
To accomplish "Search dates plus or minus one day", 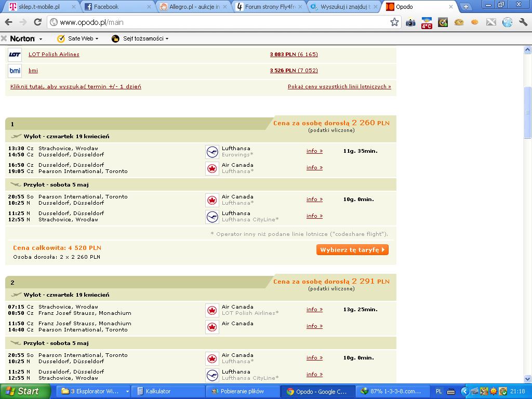I will point(76,87).
